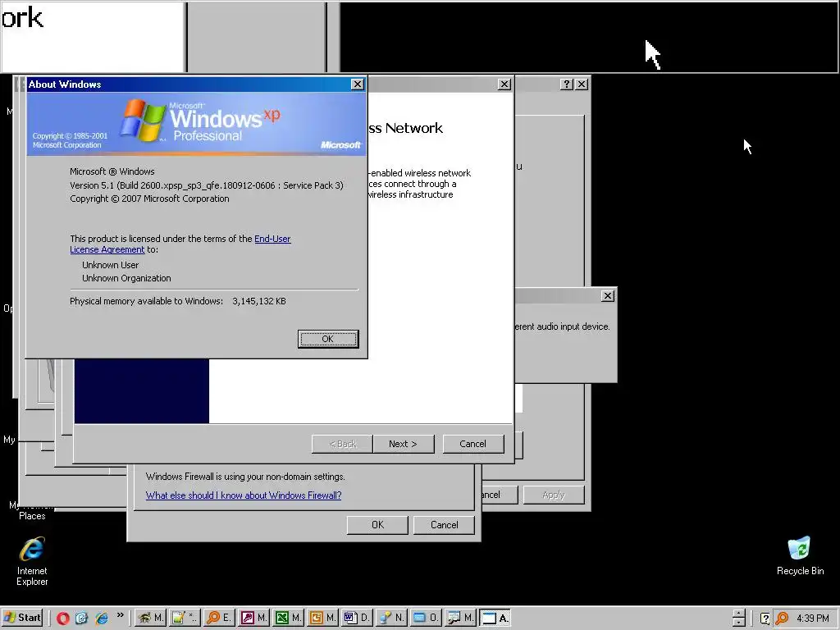Switch to the PowerPoint taskbar button

322,618
